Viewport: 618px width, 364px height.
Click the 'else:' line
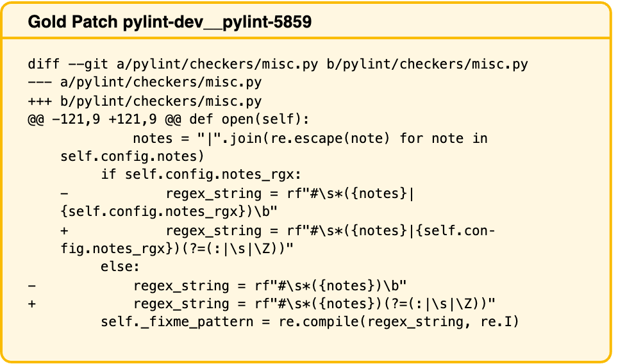[x=121, y=267]
